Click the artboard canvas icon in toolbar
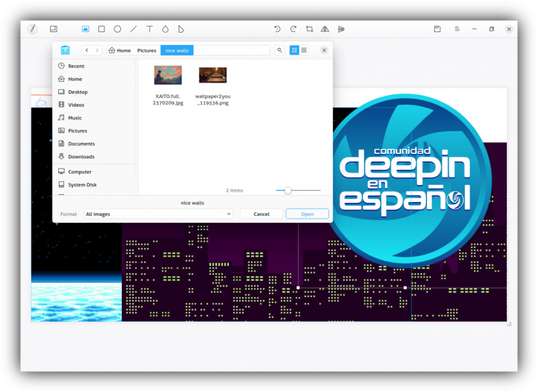The height and width of the screenshot is (392, 538). (x=54, y=29)
